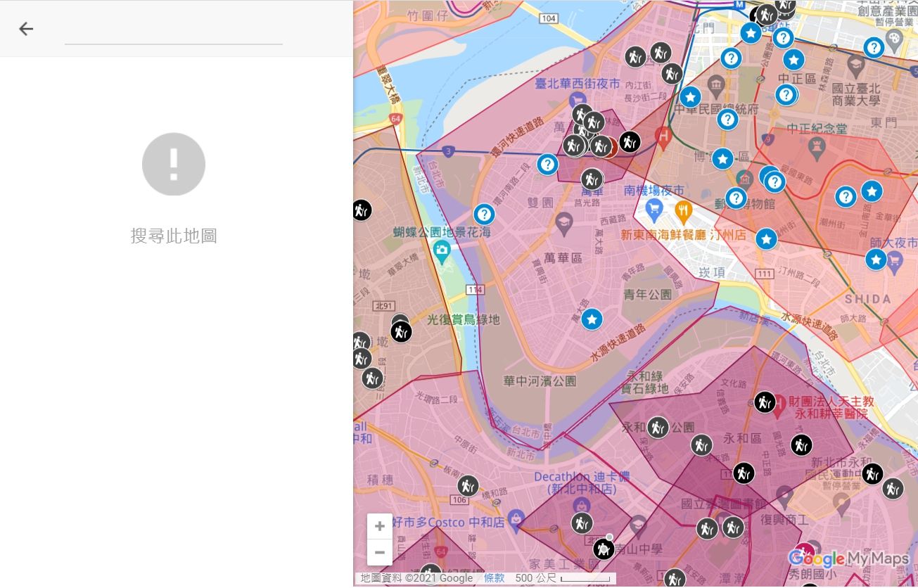This screenshot has width=918, height=588.
Task: Open the 新東南海鮮餐廳 restaurant fork-knife icon
Action: pyautogui.click(x=683, y=209)
